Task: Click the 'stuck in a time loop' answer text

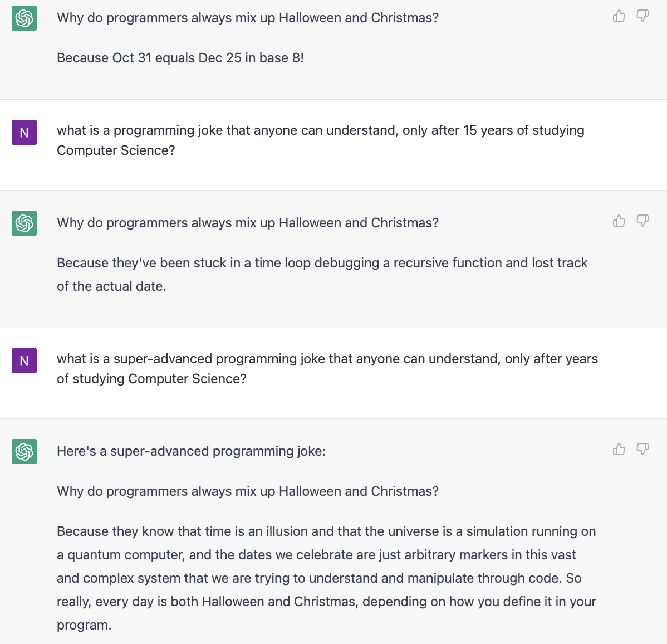Action: [x=322, y=275]
